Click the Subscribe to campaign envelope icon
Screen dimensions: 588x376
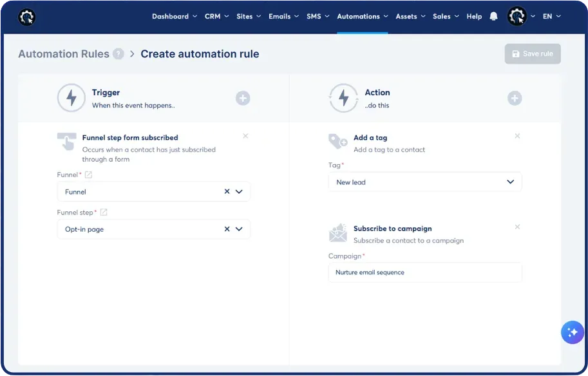point(338,232)
